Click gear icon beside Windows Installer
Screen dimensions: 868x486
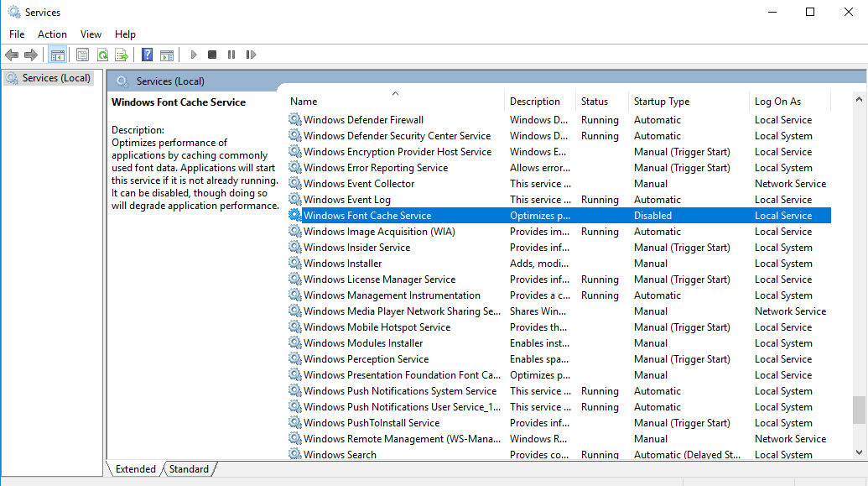(295, 263)
